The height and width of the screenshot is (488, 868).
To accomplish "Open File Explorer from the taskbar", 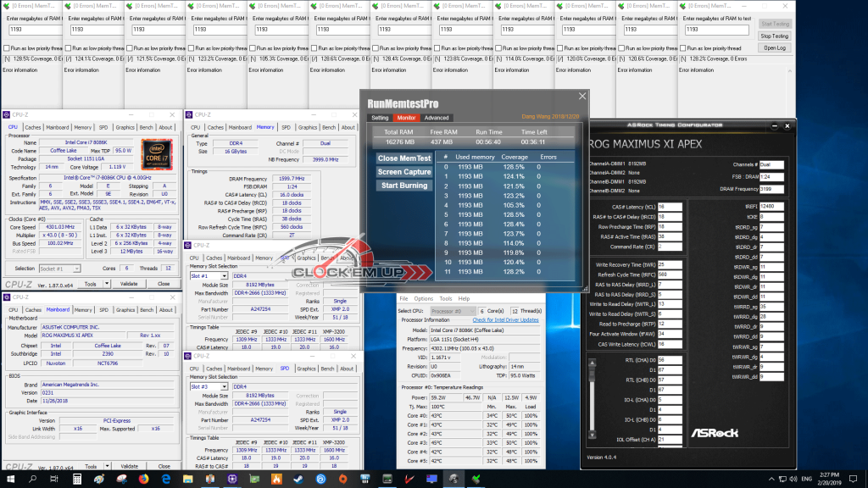I will 187,479.
